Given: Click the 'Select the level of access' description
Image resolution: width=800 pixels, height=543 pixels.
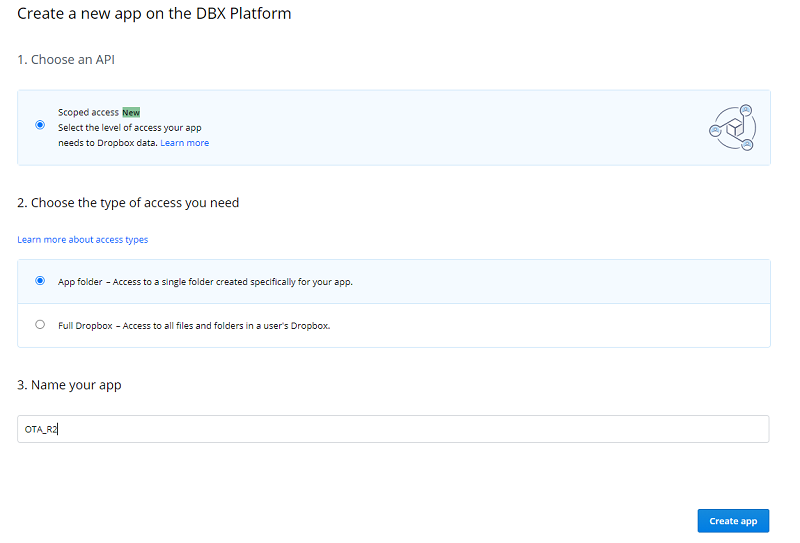Looking at the screenshot, I should 130,128.
